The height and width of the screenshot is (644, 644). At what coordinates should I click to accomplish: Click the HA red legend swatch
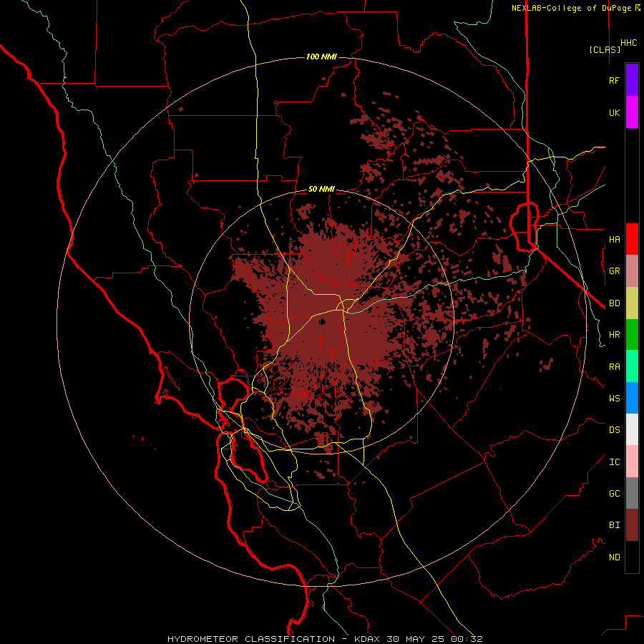point(632,239)
